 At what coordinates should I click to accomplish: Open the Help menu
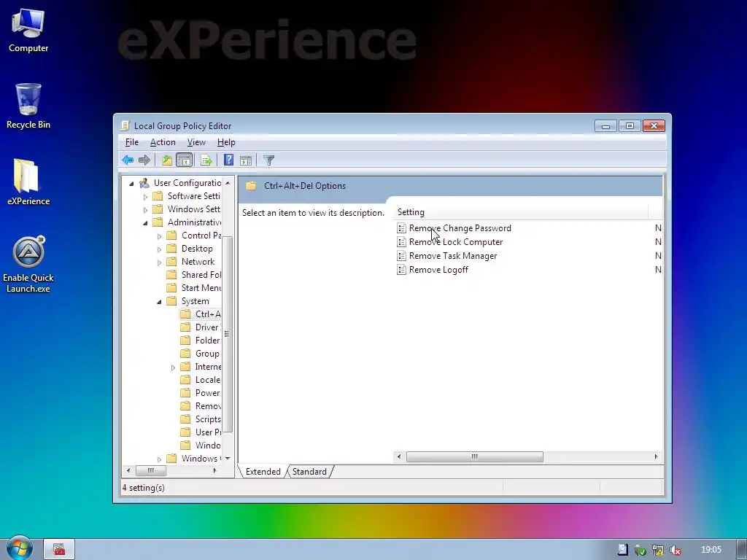pyautogui.click(x=226, y=142)
